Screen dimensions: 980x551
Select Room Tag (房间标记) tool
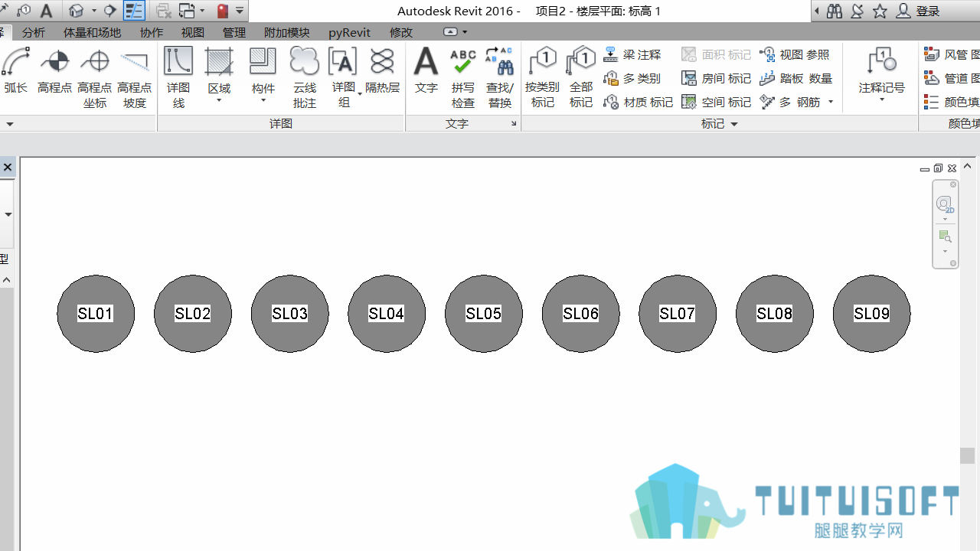717,78
